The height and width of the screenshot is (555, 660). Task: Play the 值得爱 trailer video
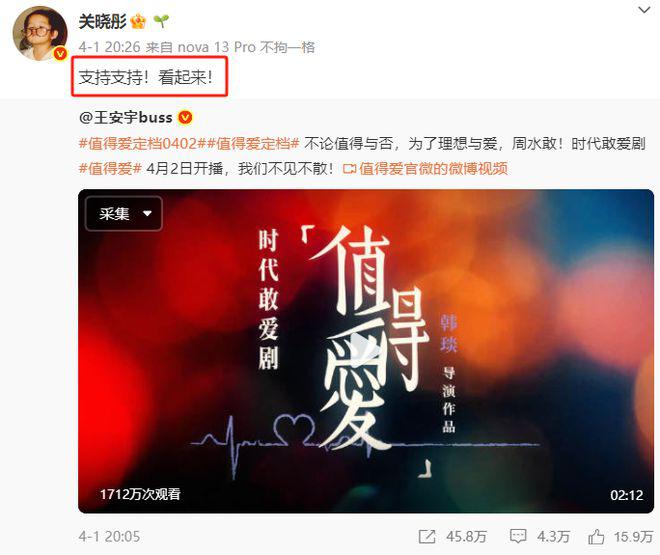365,351
